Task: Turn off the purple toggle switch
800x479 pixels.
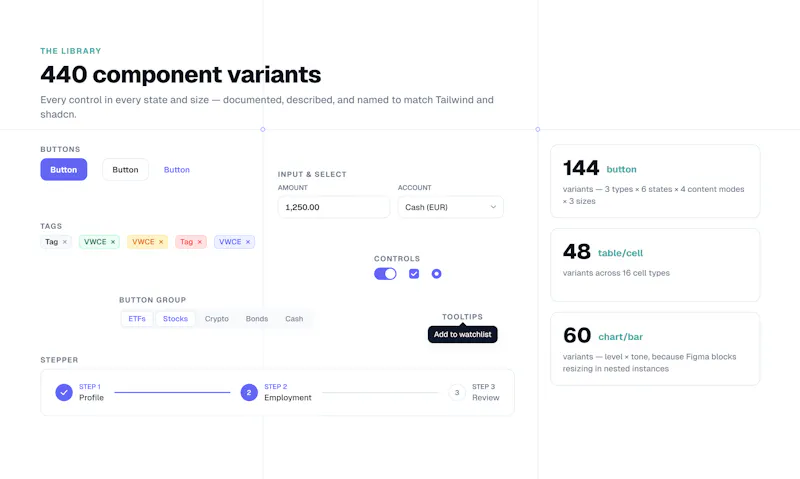Action: pos(385,274)
